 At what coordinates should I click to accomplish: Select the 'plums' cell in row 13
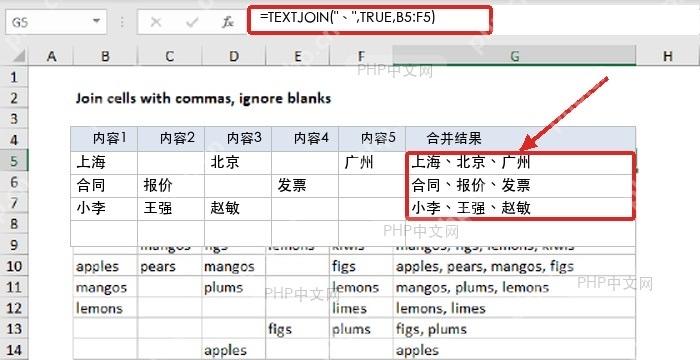(x=361, y=329)
